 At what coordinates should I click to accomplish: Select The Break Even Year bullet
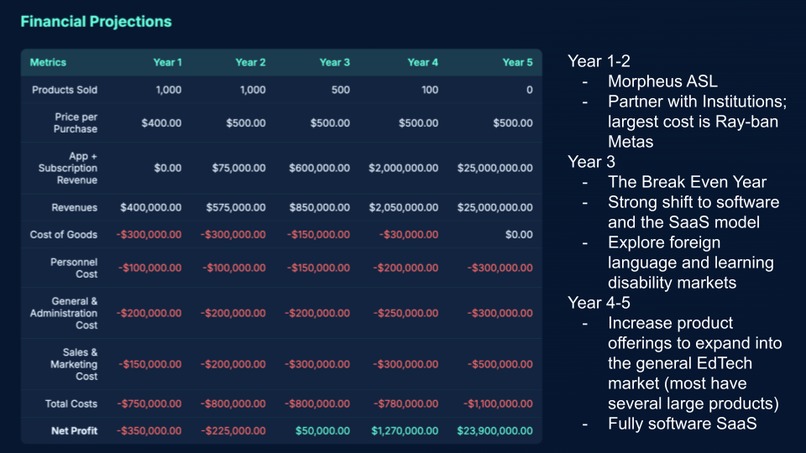pos(687,182)
